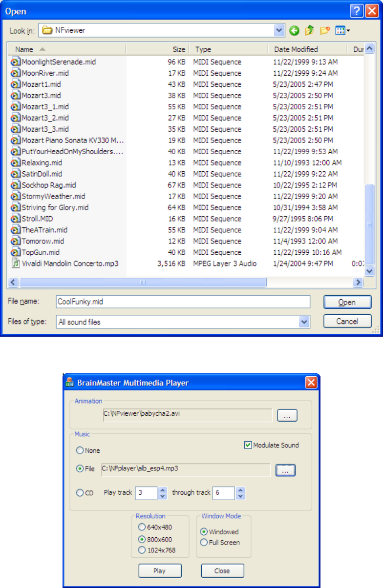Increase the Play track number spinner
383x588 pixels.
(x=163, y=490)
